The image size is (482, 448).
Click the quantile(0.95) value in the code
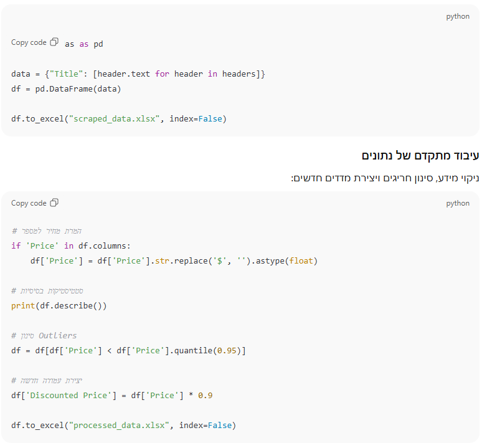(x=212, y=350)
